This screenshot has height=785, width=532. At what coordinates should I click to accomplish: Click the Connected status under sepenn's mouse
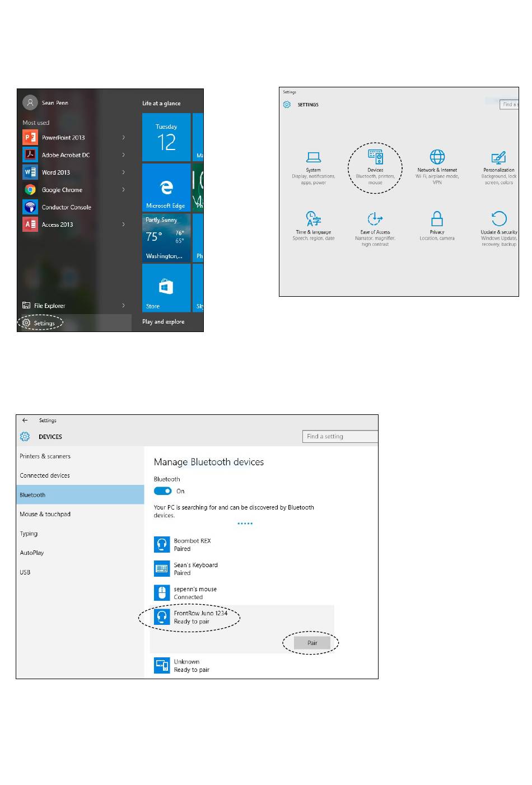click(x=188, y=597)
